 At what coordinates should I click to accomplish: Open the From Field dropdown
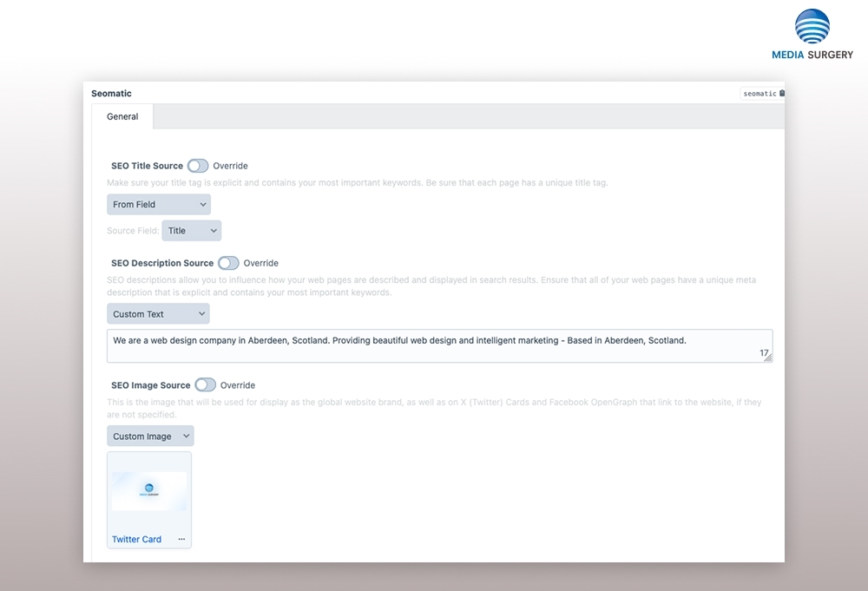156,204
